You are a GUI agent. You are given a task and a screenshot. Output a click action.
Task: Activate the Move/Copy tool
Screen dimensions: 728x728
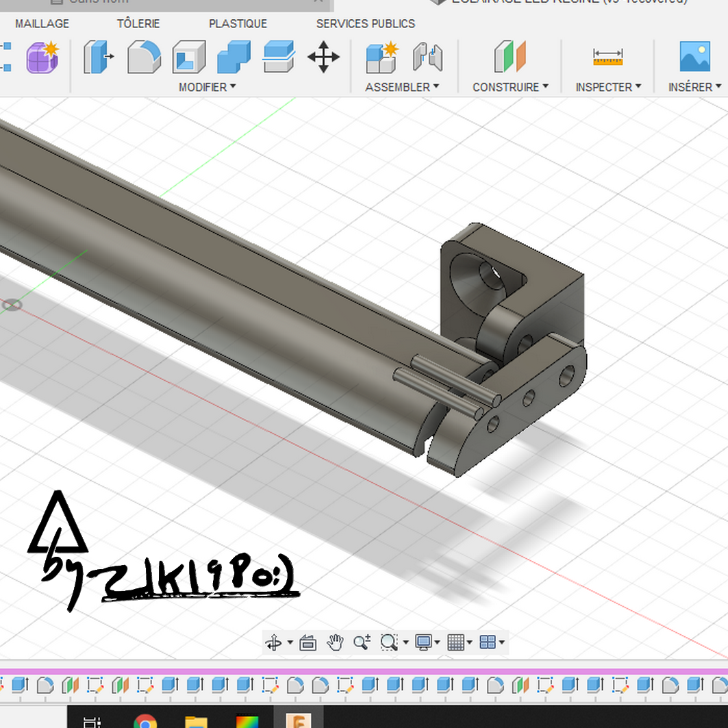324,57
